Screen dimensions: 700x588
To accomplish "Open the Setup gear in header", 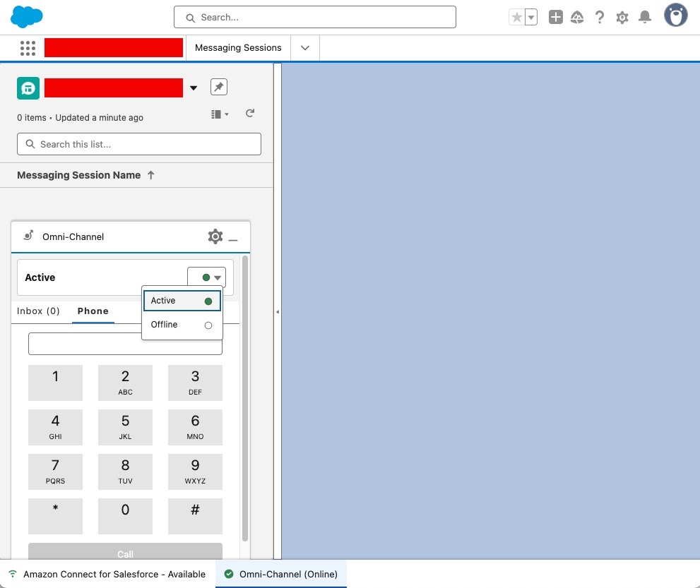I will tap(622, 18).
